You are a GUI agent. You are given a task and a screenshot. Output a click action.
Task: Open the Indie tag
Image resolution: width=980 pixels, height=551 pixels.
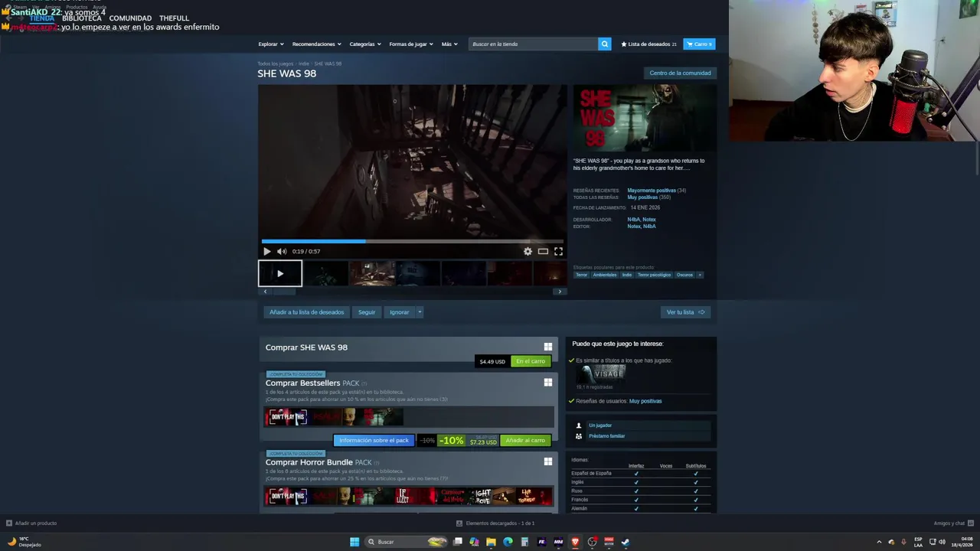(x=627, y=275)
